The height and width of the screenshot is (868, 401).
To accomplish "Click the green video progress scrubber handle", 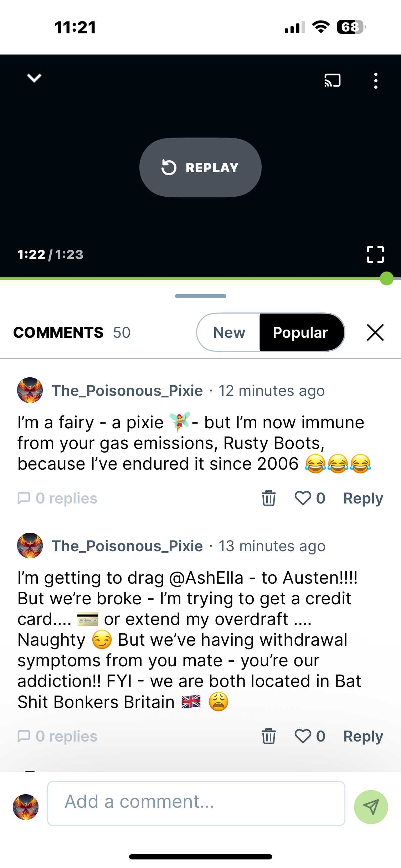I will (x=386, y=278).
